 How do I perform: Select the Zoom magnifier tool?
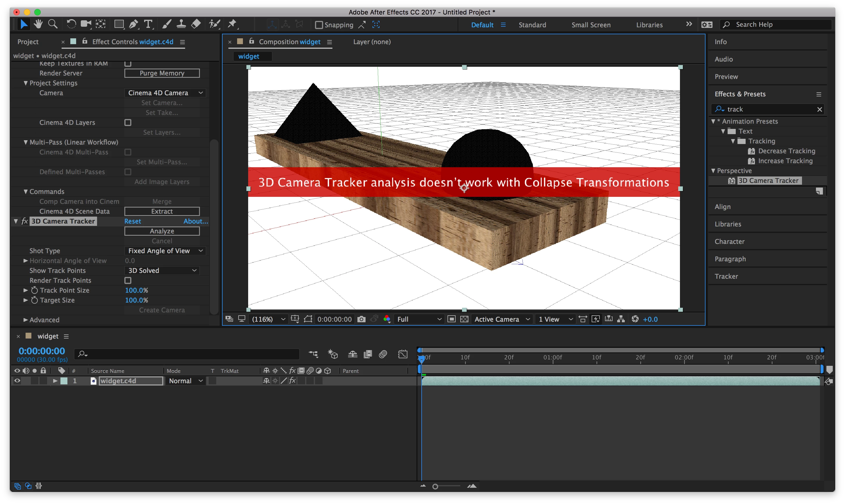pos(53,24)
